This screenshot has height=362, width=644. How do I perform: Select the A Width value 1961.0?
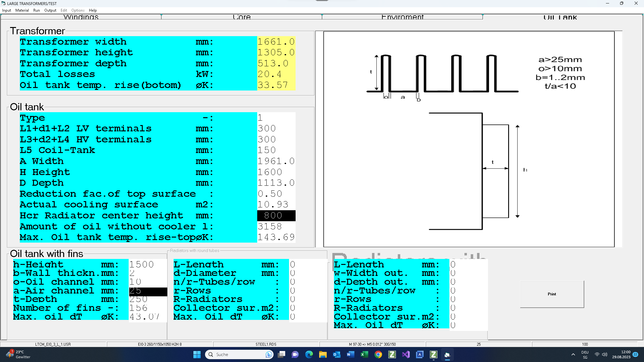coord(276,161)
